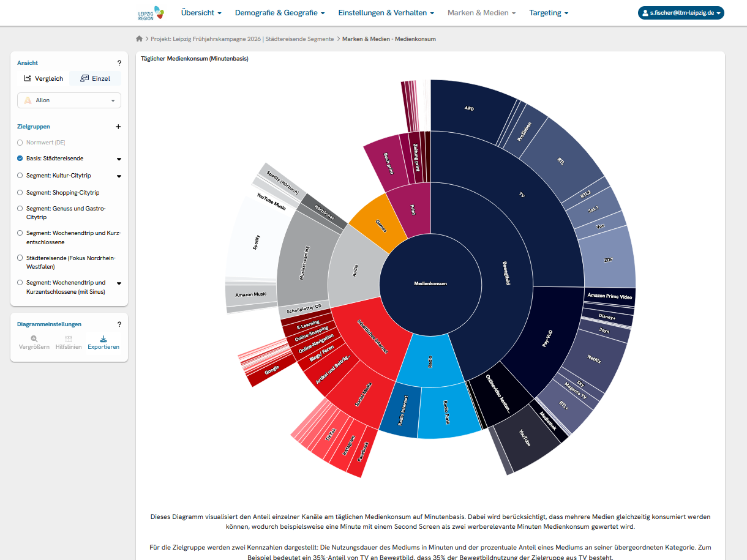
Task: Add a new Zielgruppe with plus icon
Action: [x=119, y=127]
